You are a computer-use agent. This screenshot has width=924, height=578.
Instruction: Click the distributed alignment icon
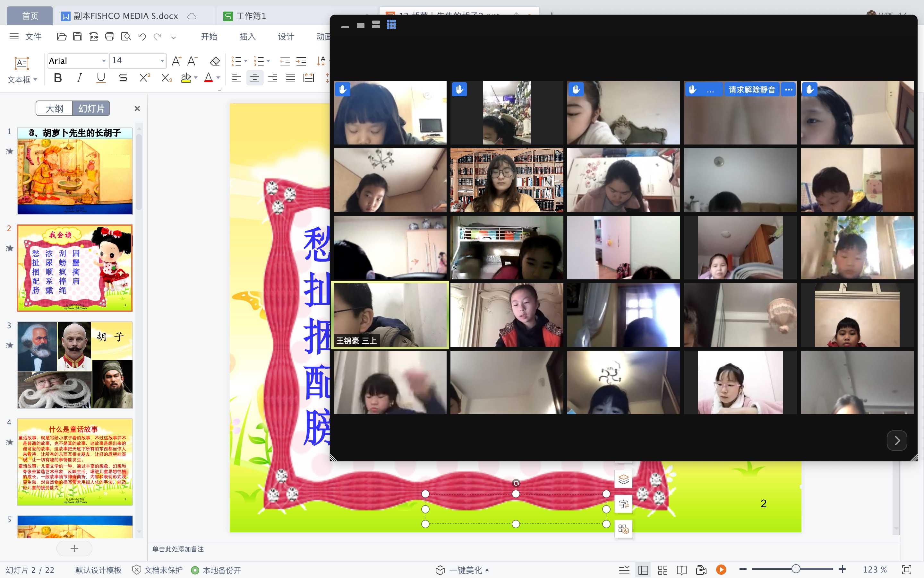tap(309, 78)
